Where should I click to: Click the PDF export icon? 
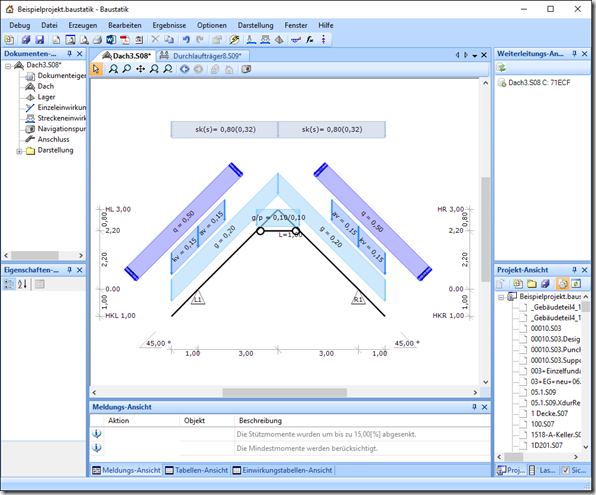coord(125,40)
